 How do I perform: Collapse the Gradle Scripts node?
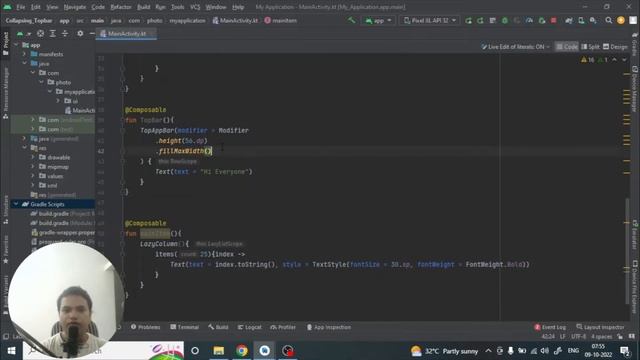(16, 204)
